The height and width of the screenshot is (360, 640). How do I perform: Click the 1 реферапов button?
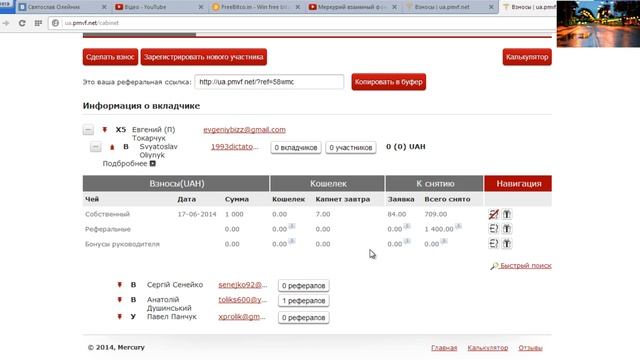pyautogui.click(x=303, y=300)
